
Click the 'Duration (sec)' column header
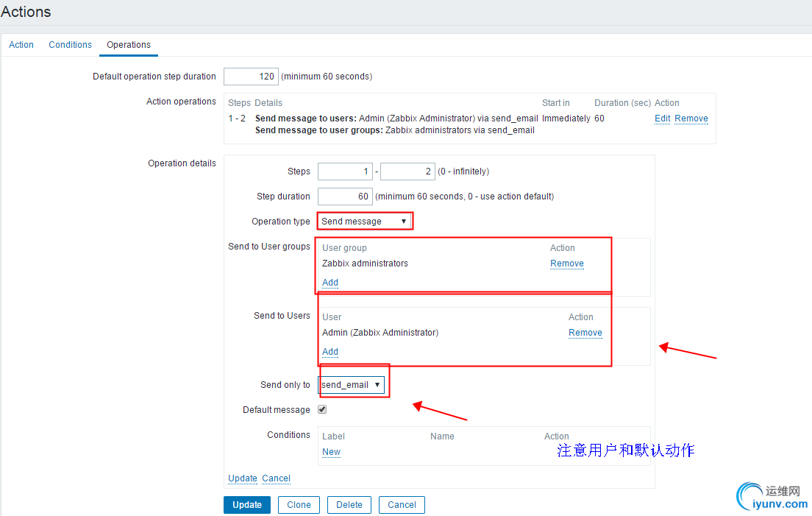pos(622,102)
